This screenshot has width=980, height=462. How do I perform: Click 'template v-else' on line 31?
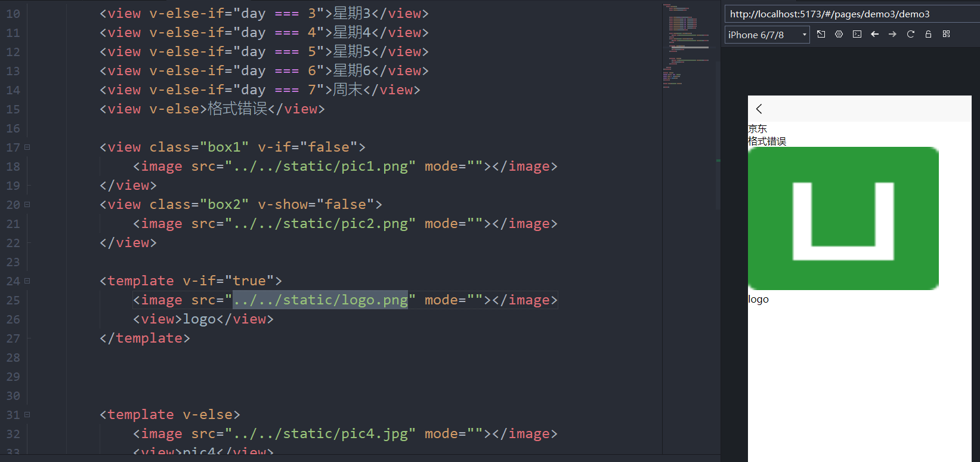(x=170, y=414)
